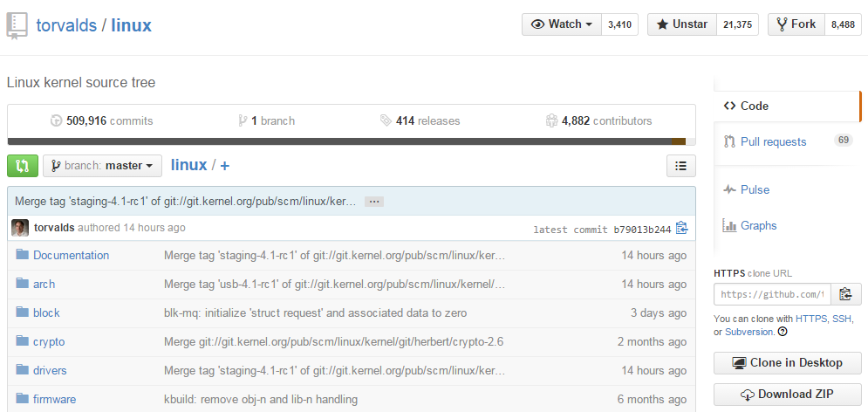Open the herbert/crypto-2.6 merge commit message
868x412 pixels.
click(x=333, y=341)
